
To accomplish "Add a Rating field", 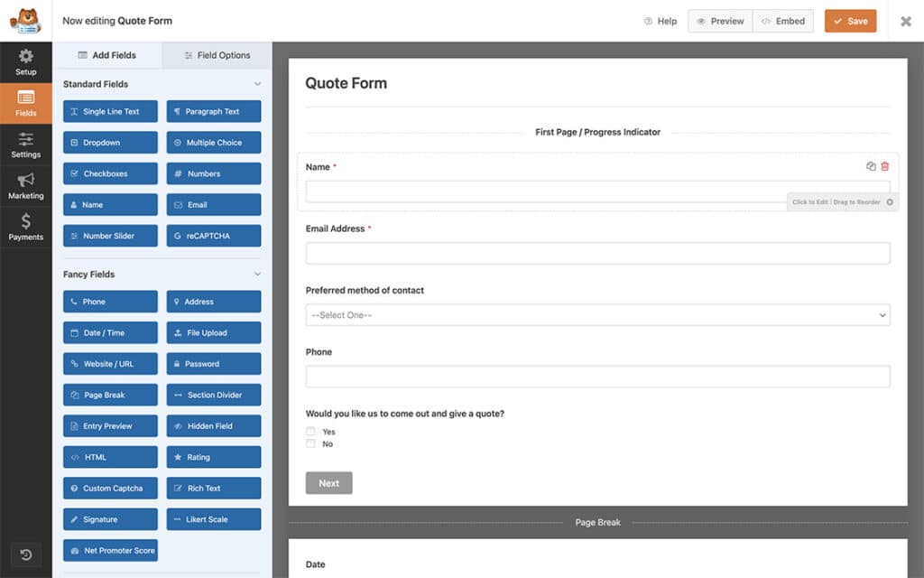I will click(x=213, y=457).
